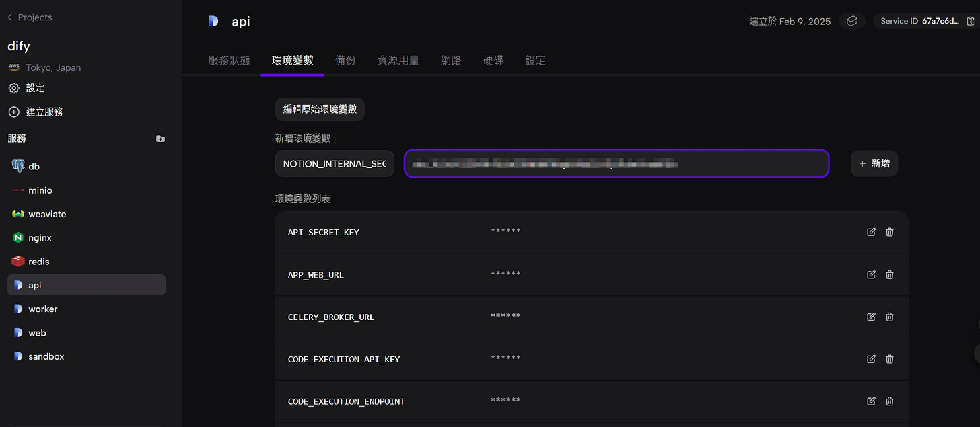Edit the CODE_EXECUTION_API_KEY variable
Image resolution: width=980 pixels, height=427 pixels.
tap(871, 359)
